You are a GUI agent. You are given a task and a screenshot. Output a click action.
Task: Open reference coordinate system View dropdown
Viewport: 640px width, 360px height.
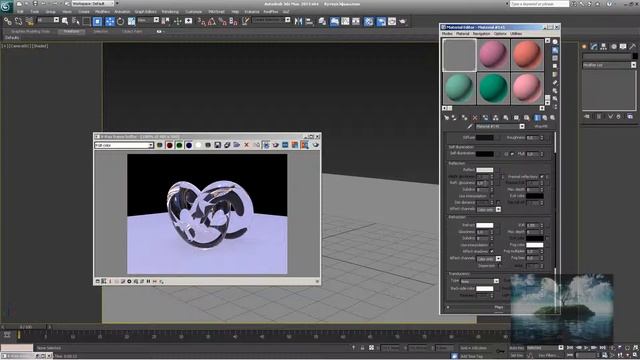(x=148, y=20)
